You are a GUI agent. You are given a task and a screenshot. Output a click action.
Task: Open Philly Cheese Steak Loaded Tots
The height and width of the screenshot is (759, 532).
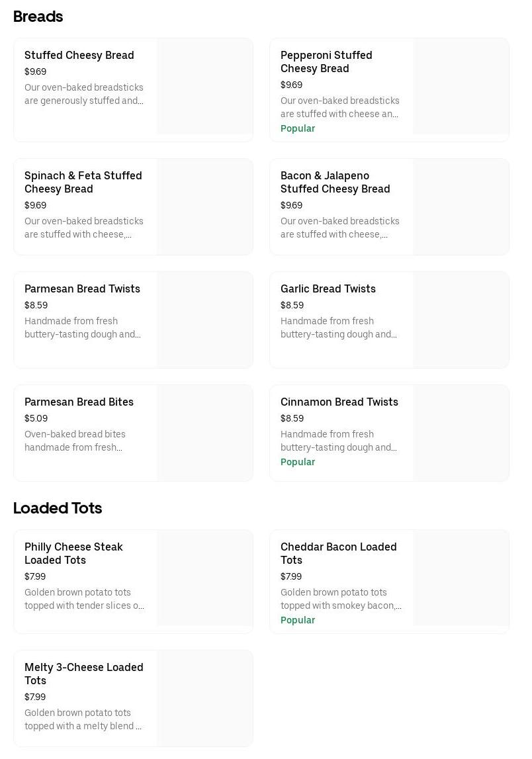point(73,553)
